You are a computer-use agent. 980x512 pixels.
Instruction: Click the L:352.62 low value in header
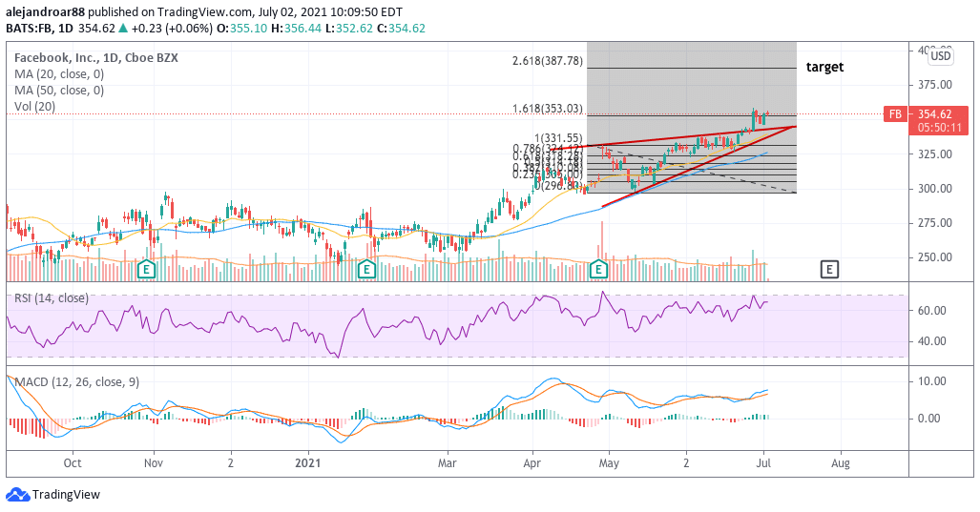(x=348, y=28)
